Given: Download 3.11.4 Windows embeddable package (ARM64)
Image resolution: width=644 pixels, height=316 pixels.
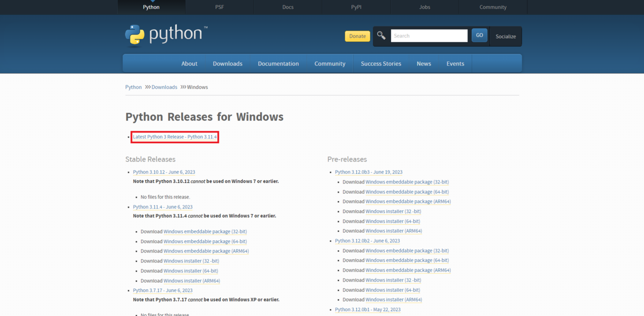Looking at the screenshot, I should [206, 251].
